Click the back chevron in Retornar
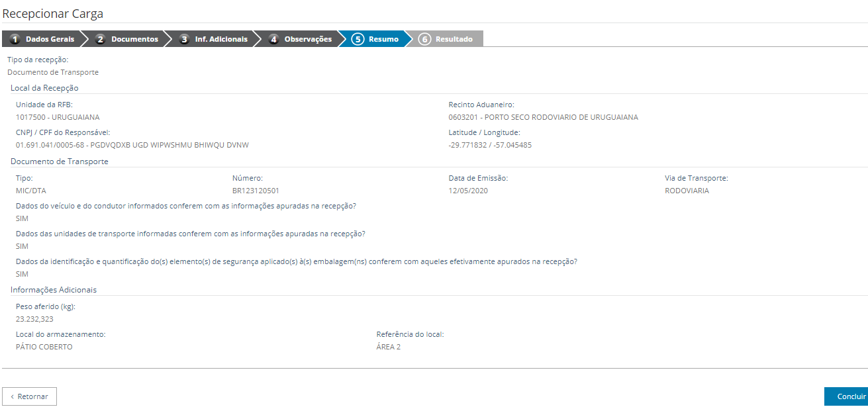Image resolution: width=868 pixels, height=411 pixels. [12, 396]
